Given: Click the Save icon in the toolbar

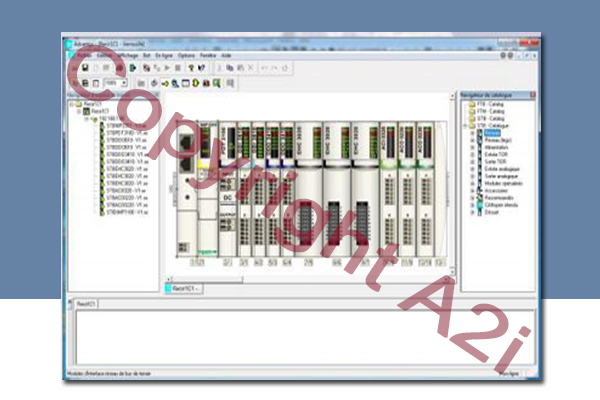Looking at the screenshot, I should pos(86,67).
